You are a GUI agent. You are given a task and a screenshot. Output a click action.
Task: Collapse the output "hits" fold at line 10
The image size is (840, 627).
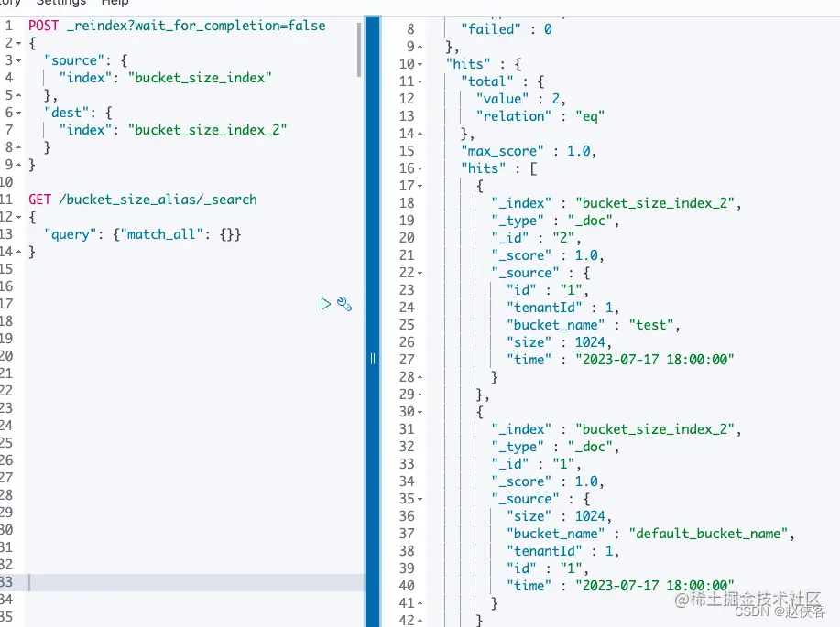click(x=420, y=65)
